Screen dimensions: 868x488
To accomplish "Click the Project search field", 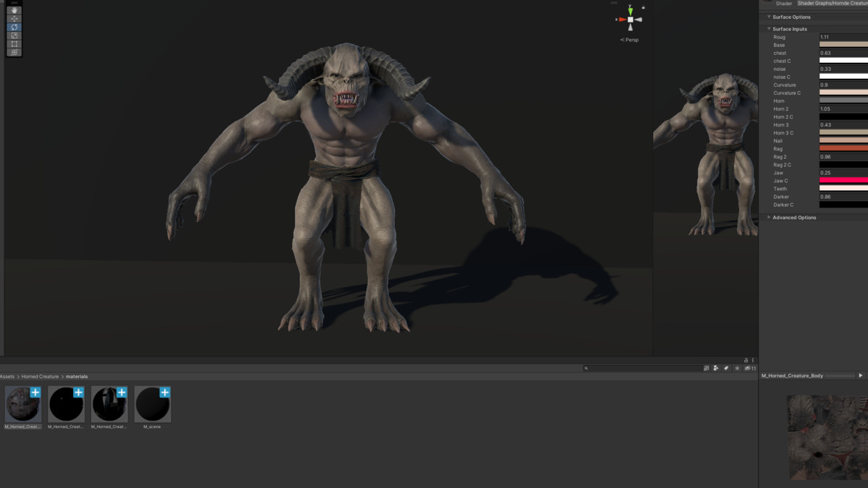I will pos(642,368).
